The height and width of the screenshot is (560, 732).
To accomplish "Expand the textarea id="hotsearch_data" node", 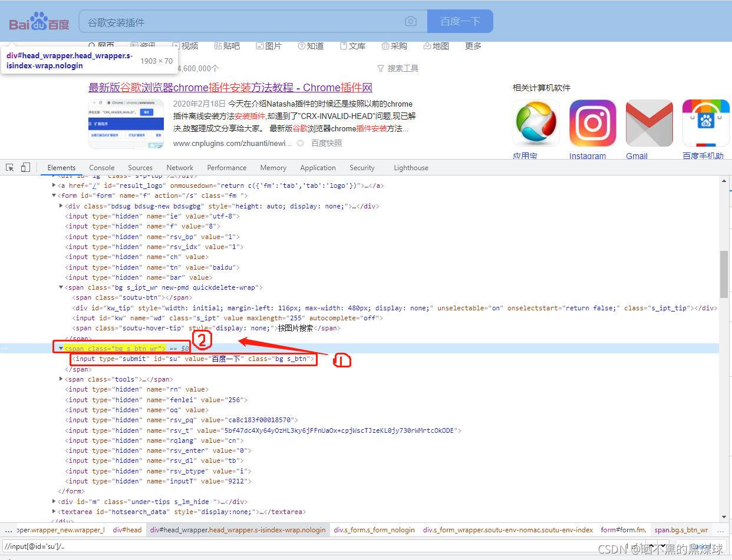I will [x=54, y=512].
